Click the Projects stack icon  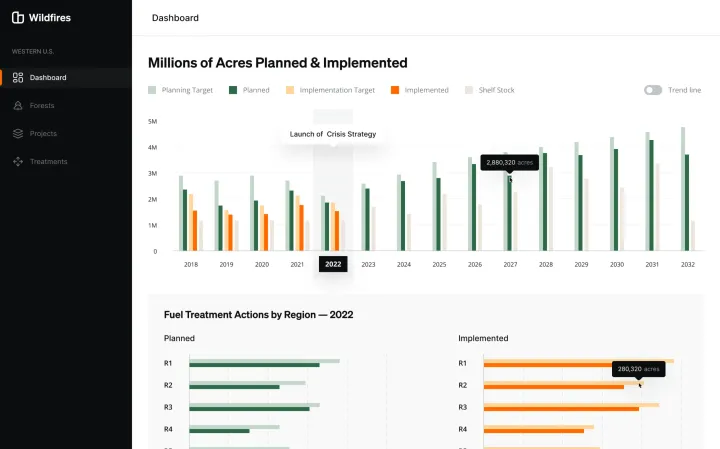click(18, 134)
